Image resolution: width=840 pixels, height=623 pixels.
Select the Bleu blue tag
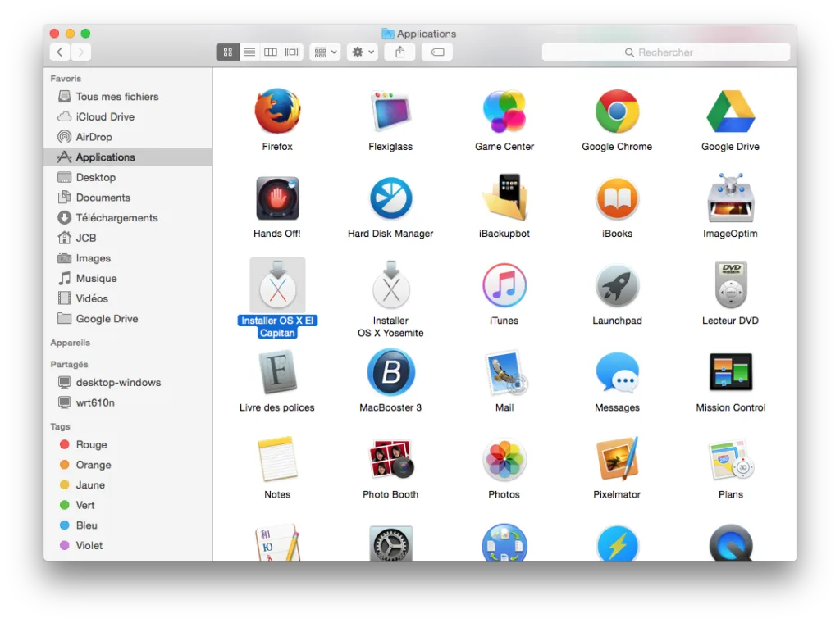pyautogui.click(x=127, y=525)
